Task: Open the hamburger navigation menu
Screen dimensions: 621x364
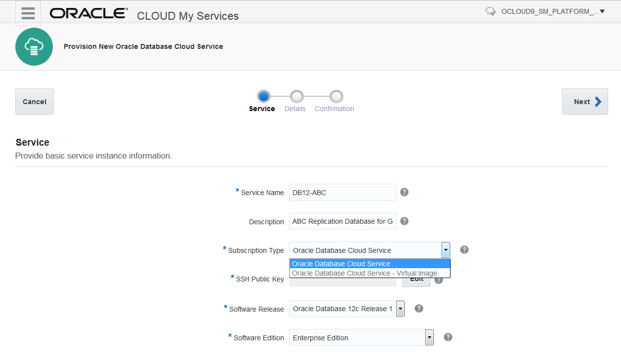Action: point(28,13)
